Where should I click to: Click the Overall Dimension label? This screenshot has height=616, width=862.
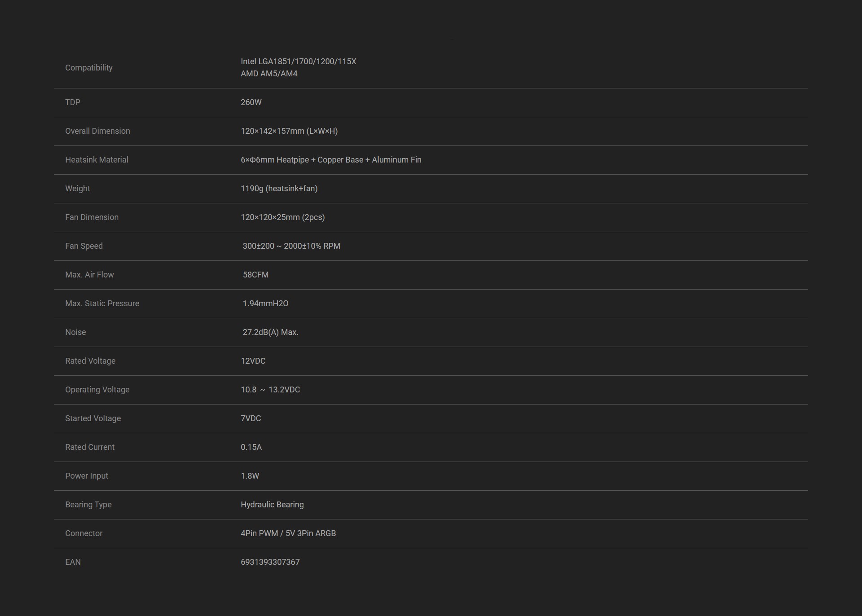[x=97, y=131]
